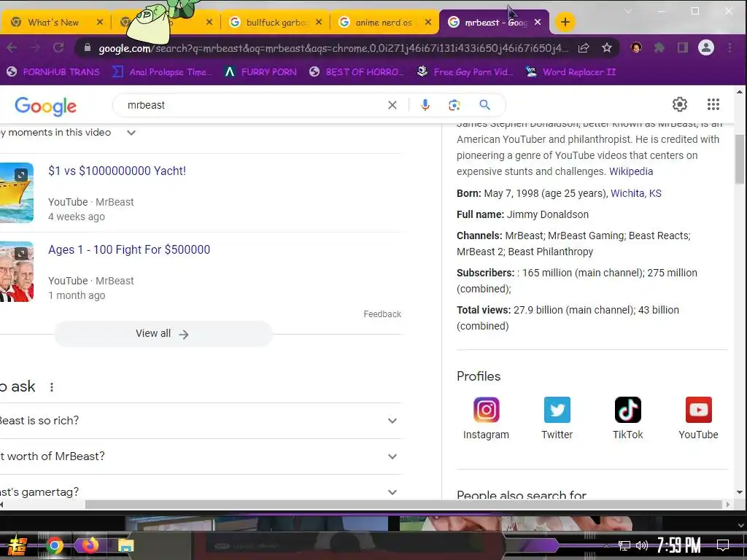Open the 'People also ask' options dots
The height and width of the screenshot is (560, 747).
(52, 387)
